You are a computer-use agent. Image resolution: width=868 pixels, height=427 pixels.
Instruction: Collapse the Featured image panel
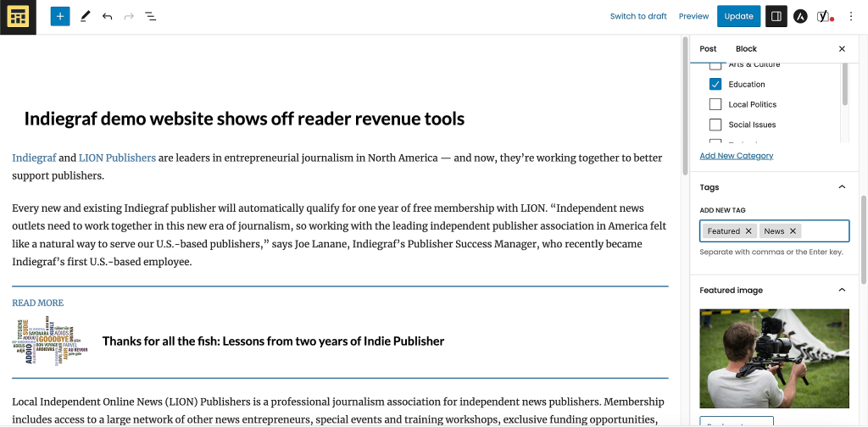click(x=842, y=291)
